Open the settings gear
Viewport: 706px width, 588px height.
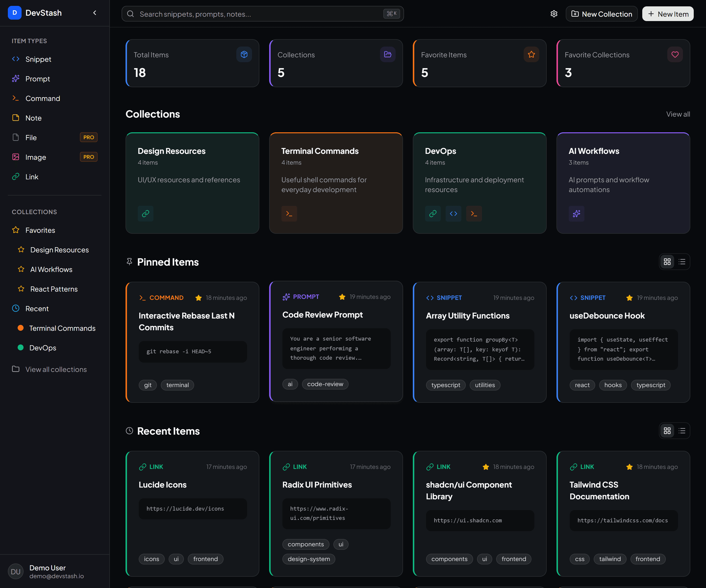(x=554, y=14)
